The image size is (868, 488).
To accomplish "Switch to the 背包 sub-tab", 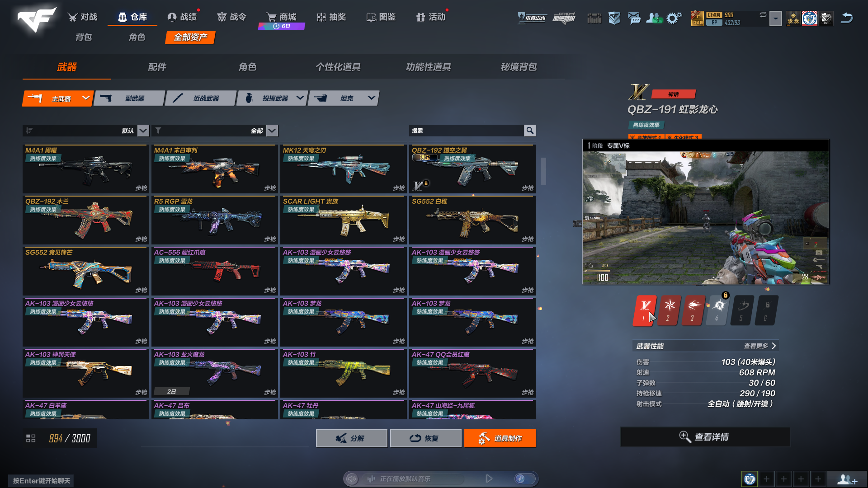I will point(84,37).
